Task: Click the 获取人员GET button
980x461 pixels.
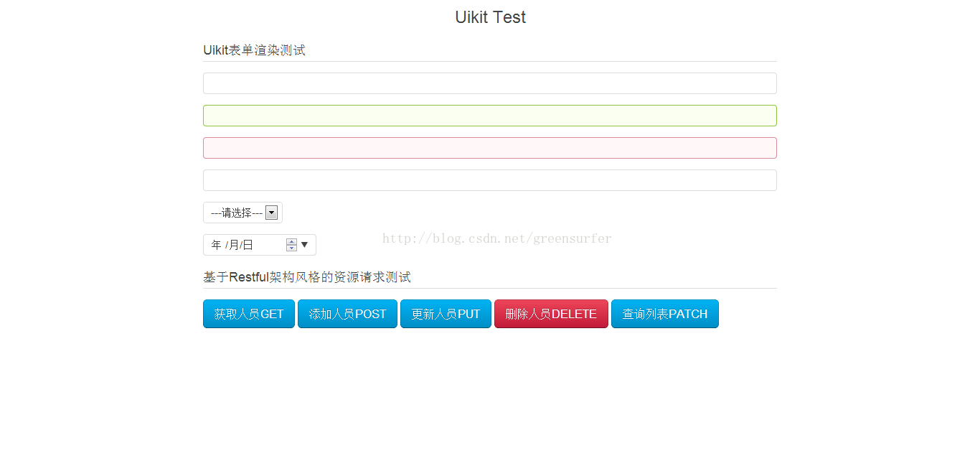Action: pos(249,314)
